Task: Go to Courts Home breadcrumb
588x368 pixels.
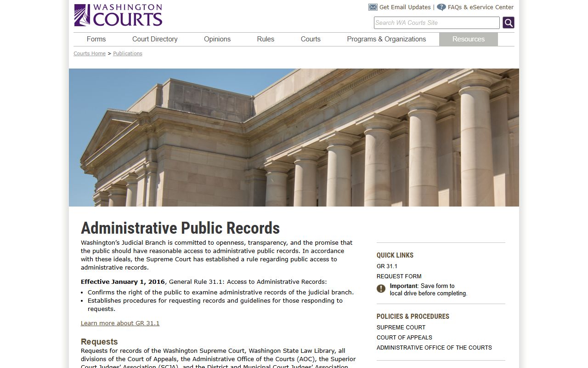Action: (x=90, y=53)
